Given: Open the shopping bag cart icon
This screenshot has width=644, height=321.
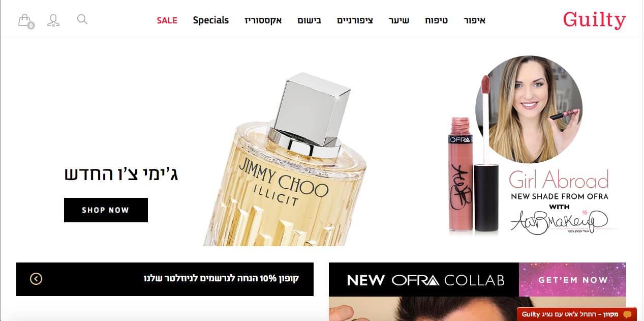Looking at the screenshot, I should coord(25,21).
